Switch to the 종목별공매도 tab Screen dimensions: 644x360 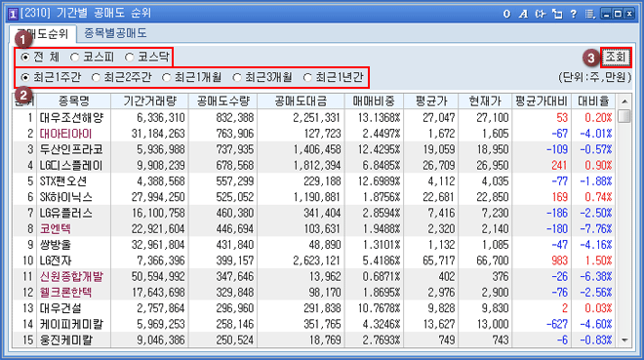(x=115, y=33)
